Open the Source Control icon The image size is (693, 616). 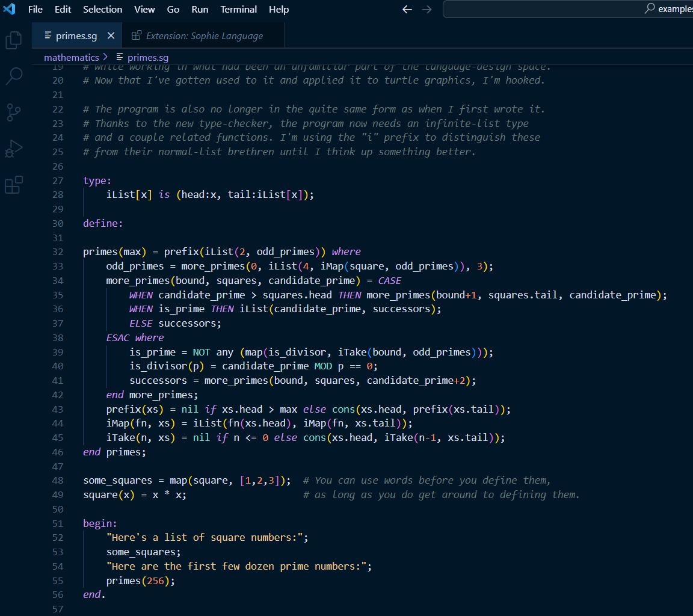[x=13, y=113]
